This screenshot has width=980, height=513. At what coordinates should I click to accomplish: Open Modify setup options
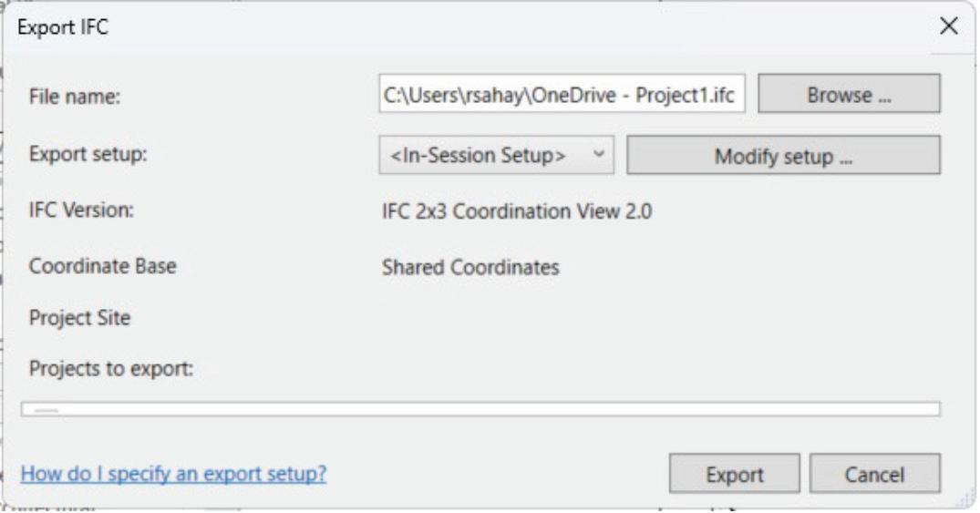tap(783, 156)
